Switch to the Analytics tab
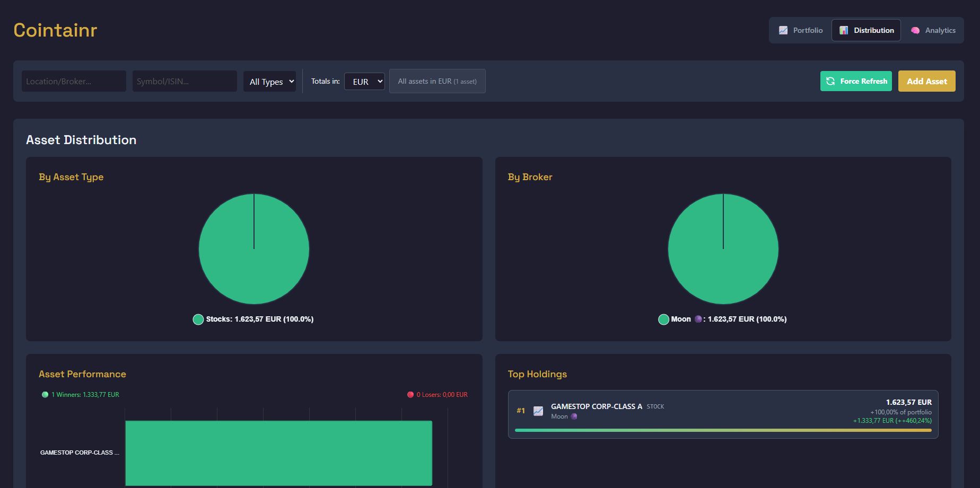 pyautogui.click(x=933, y=30)
